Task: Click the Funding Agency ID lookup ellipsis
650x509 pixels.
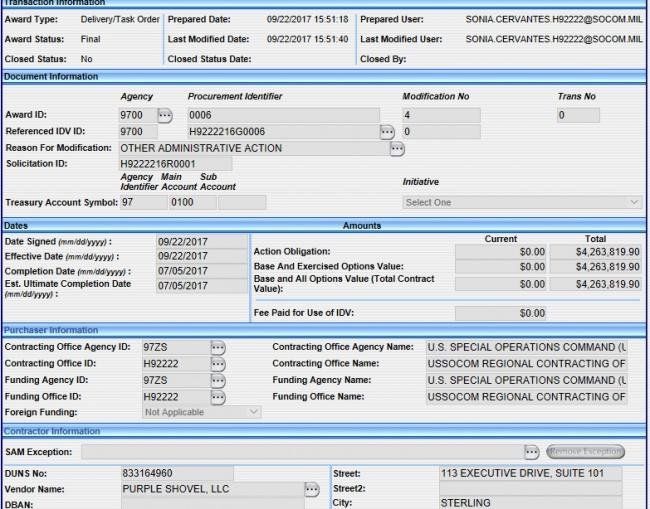Action: pyautogui.click(x=218, y=380)
